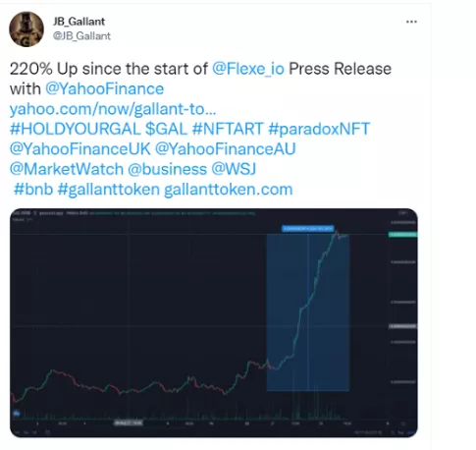The height and width of the screenshot is (450, 476).
Task: Open the @business mention
Action: (x=167, y=169)
